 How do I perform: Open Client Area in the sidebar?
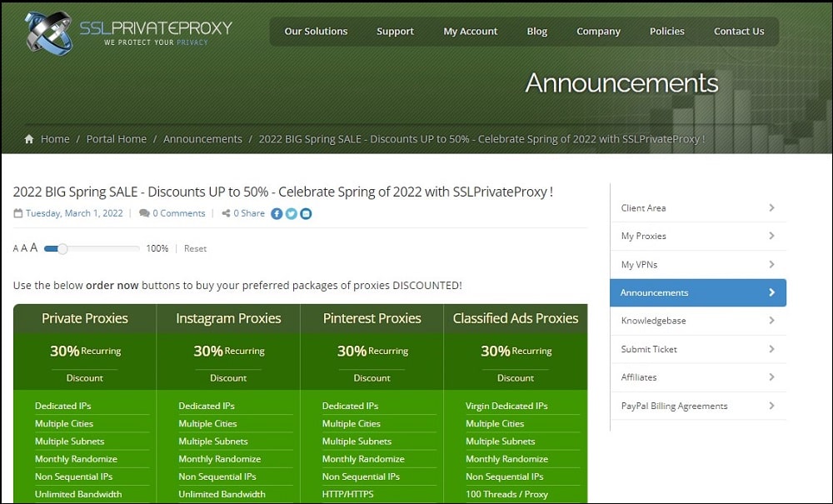698,207
